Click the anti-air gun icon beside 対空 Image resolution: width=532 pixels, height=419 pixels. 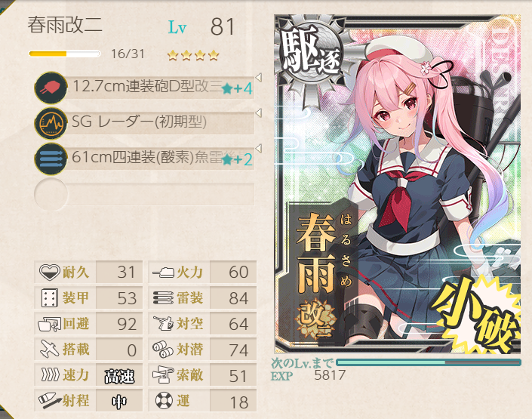[163, 324]
